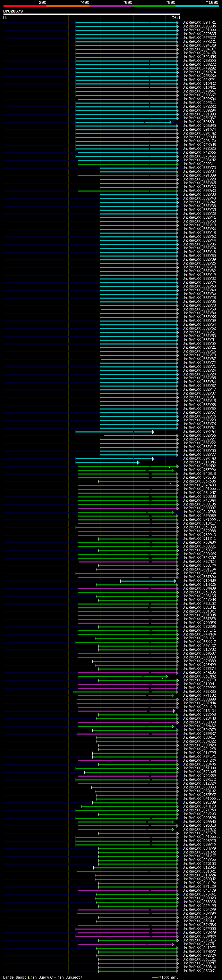Click the white query sequence bar
222x980 pixels.
[92, 14]
